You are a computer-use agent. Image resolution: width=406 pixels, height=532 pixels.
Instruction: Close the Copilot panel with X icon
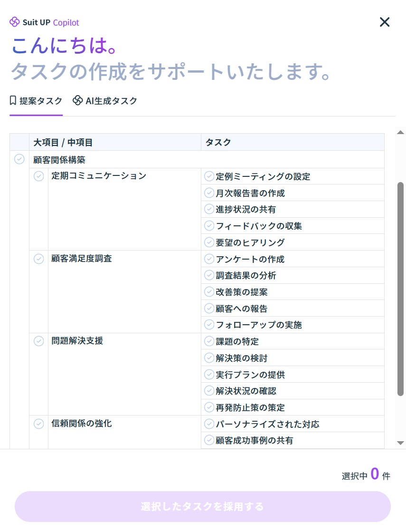[x=384, y=22]
